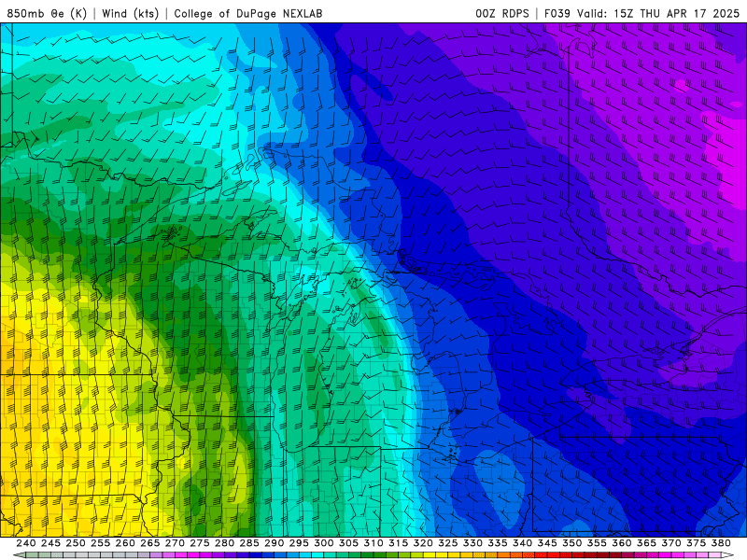
Task: Click the 255 value on the color scale
Action: [100, 543]
